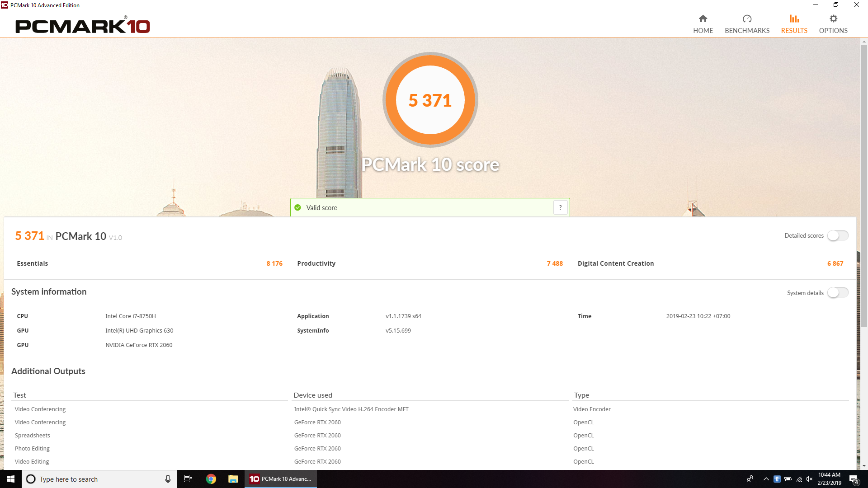Click the taskbar search box
The width and height of the screenshot is (868, 488).
[x=99, y=479]
